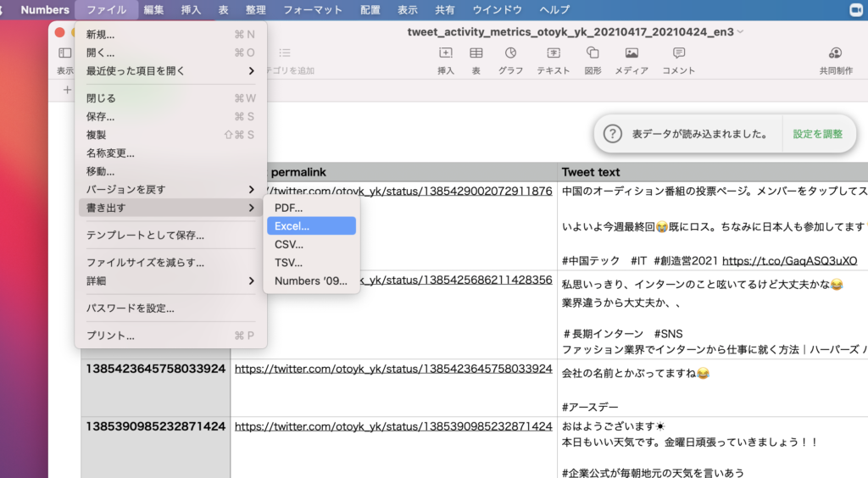868x478 pixels.
Task: Open the 表示 menu in menu bar
Action: (408, 10)
